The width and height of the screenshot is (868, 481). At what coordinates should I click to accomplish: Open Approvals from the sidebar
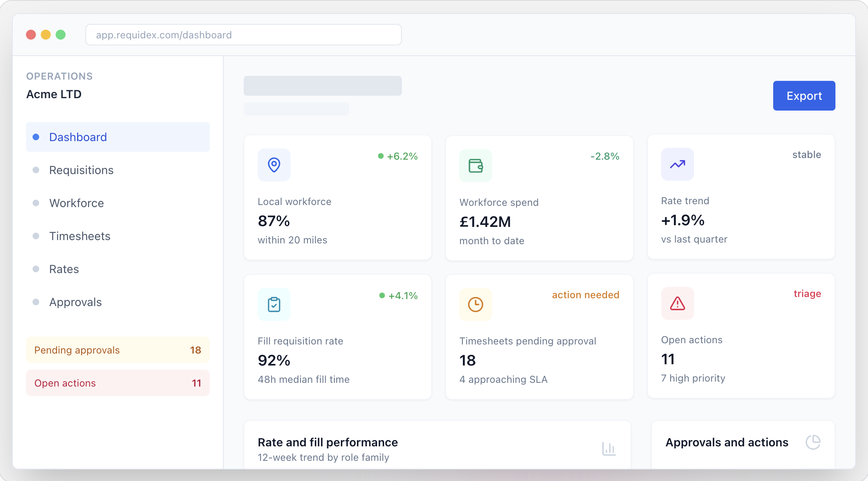coord(118,302)
